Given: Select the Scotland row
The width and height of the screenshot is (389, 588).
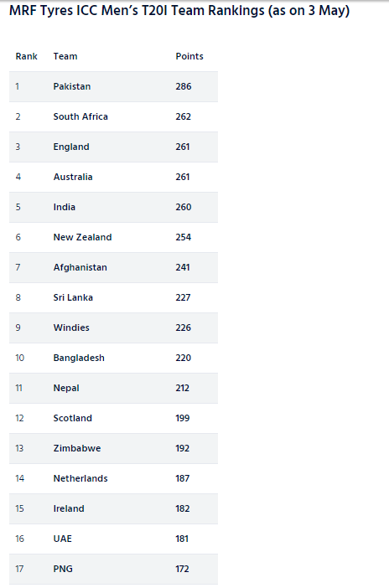Looking at the screenshot, I should pos(113,418).
